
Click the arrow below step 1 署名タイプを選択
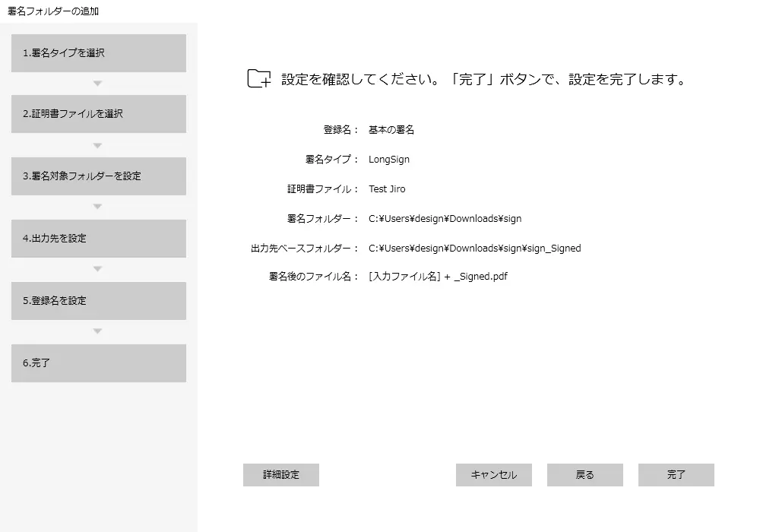[x=97, y=84]
